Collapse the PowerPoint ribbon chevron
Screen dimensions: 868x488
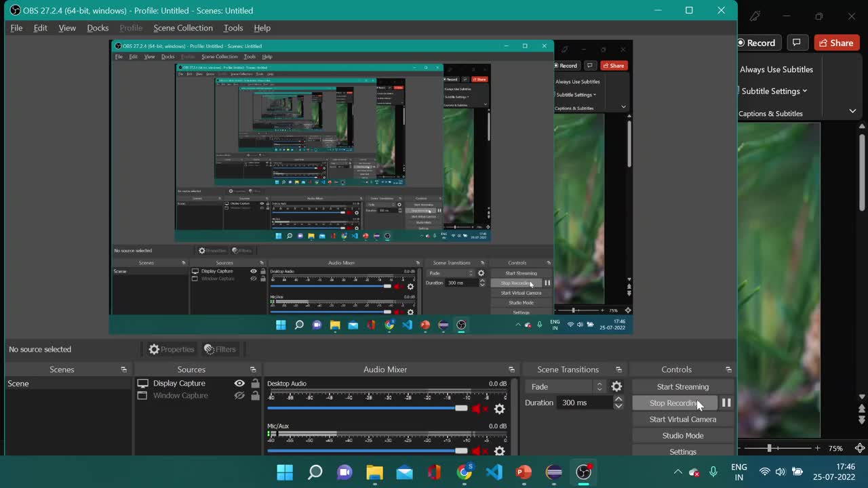(x=852, y=110)
